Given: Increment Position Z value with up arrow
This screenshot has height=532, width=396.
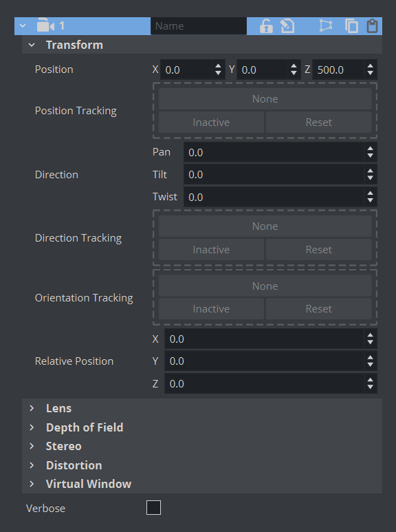Looking at the screenshot, I should coord(371,66).
